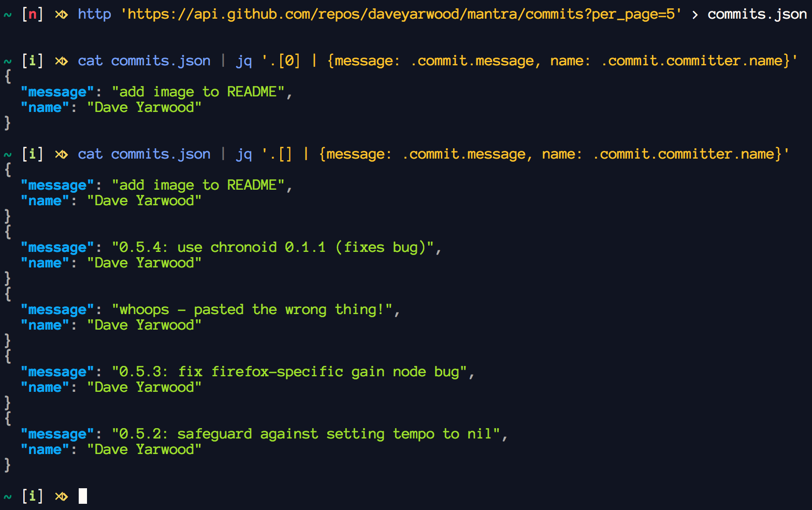812x510 pixels.
Task: Click the yellow pipe after '.[]' in the jq filter
Action: pos(306,154)
